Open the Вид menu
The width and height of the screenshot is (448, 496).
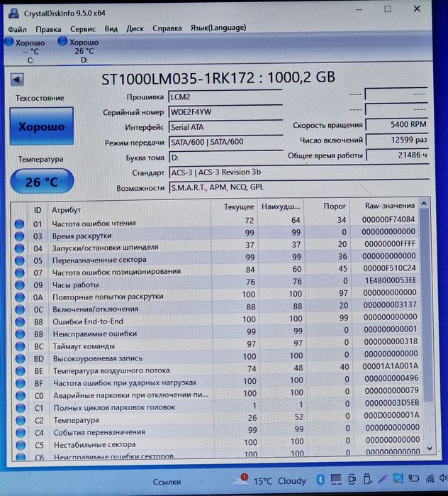click(x=111, y=29)
